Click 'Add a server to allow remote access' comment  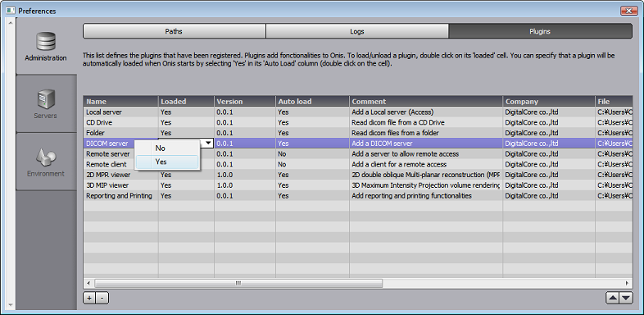point(405,153)
